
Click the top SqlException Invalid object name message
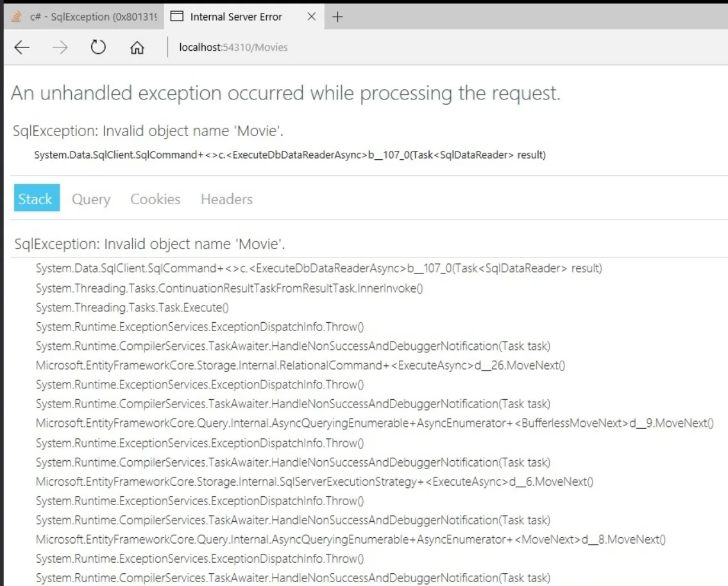click(148, 132)
